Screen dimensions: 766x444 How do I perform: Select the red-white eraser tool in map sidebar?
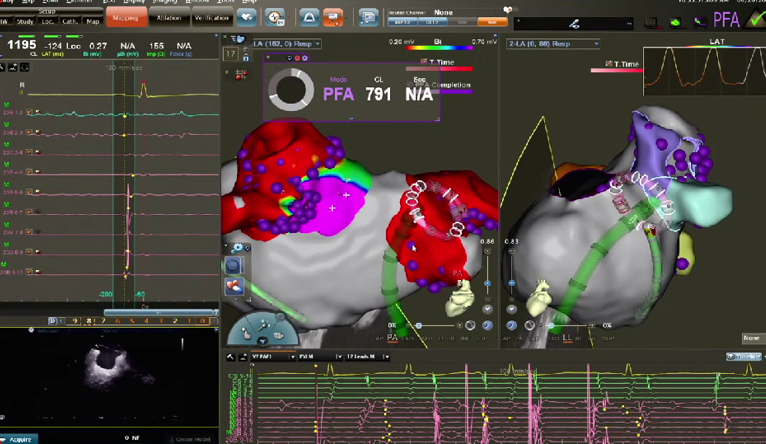(x=233, y=286)
